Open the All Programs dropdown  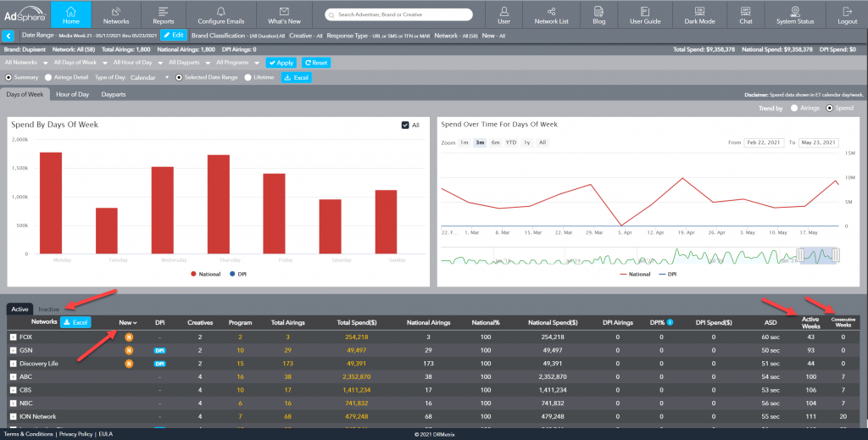[237, 63]
